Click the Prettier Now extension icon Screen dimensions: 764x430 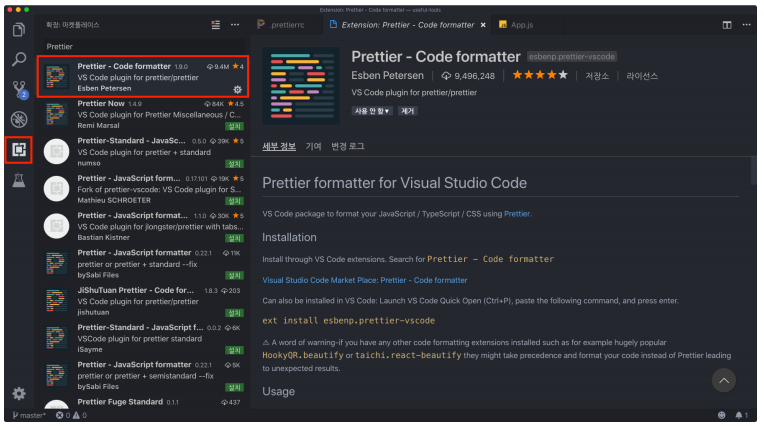57,114
